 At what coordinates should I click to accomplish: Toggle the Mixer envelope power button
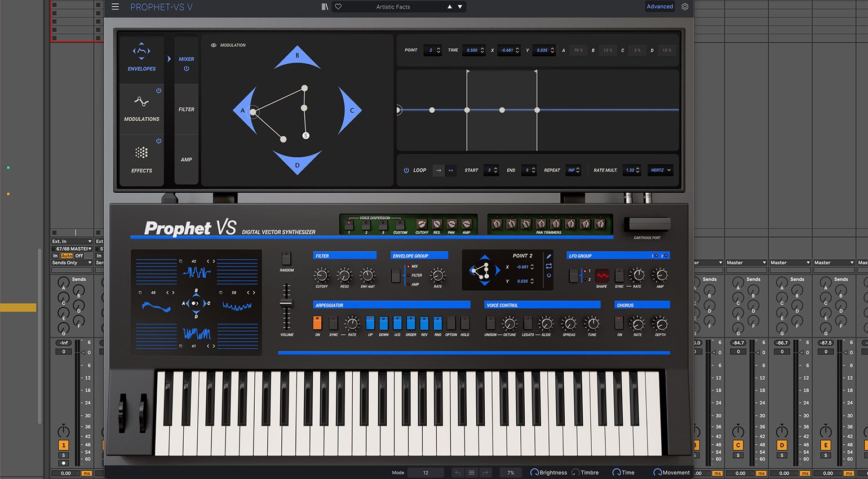[x=187, y=69]
